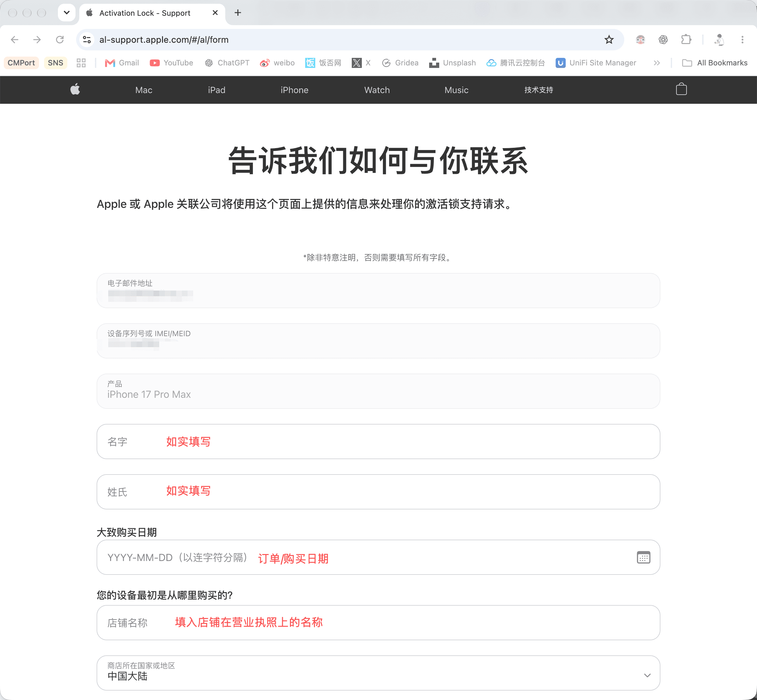This screenshot has width=757, height=700.
Task: Open the CMPort bookmark folder
Action: click(x=21, y=63)
